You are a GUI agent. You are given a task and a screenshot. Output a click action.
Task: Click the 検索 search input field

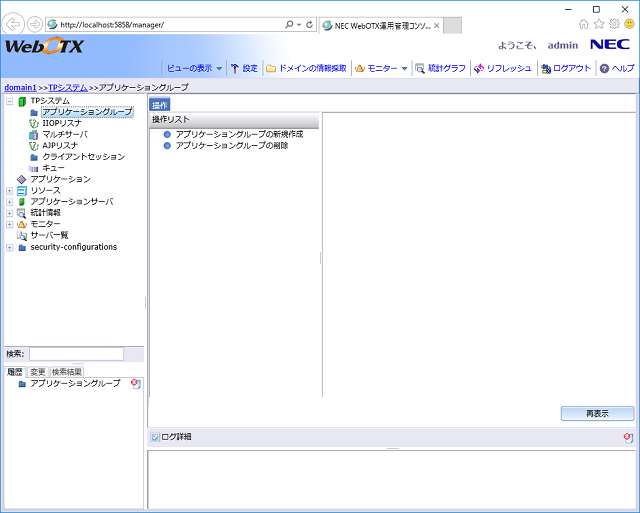76,354
